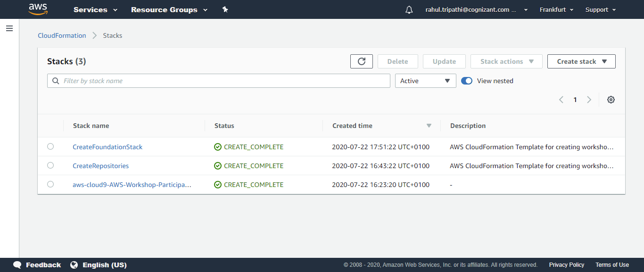The image size is (644, 272).
Task: Change language from English (US)
Action: (105, 265)
